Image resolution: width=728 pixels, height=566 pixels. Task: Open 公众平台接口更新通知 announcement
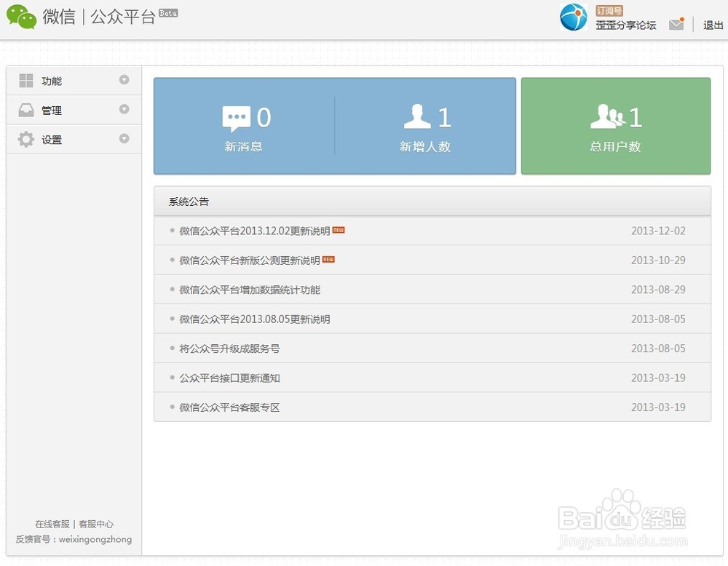click(x=229, y=378)
